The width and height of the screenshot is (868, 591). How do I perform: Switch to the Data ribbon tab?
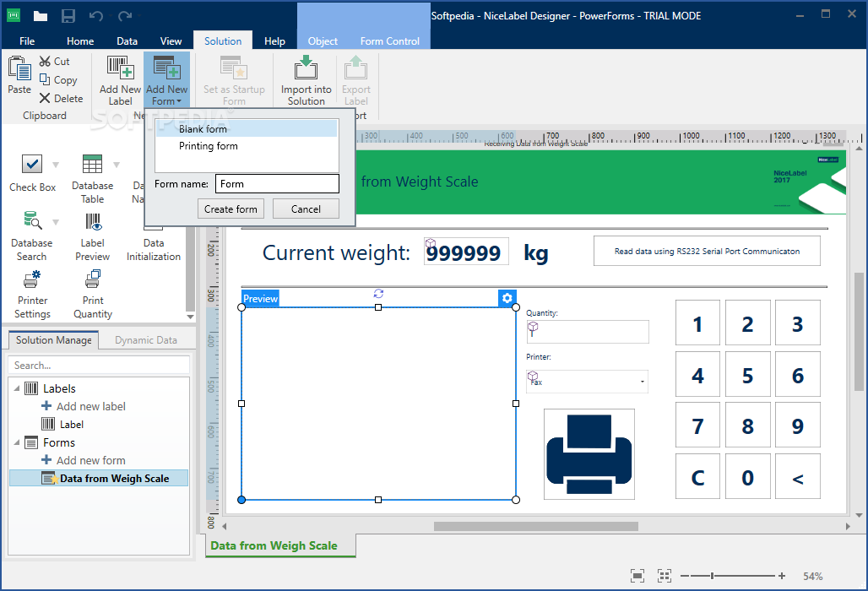[x=127, y=41]
